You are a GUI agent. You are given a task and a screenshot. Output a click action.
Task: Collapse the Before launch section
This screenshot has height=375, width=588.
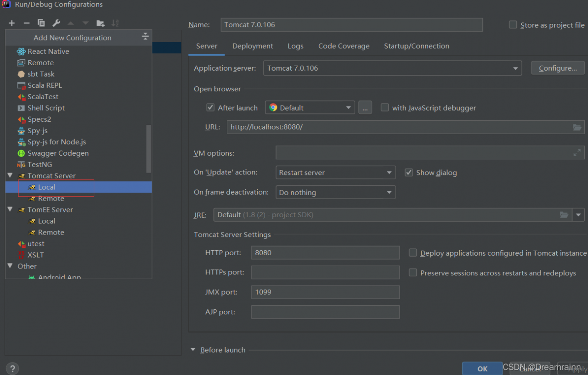click(193, 350)
